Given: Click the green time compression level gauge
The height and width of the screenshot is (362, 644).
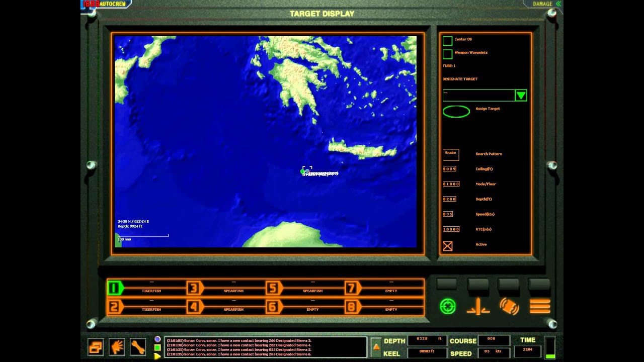Looking at the screenshot, I should (x=550, y=348).
